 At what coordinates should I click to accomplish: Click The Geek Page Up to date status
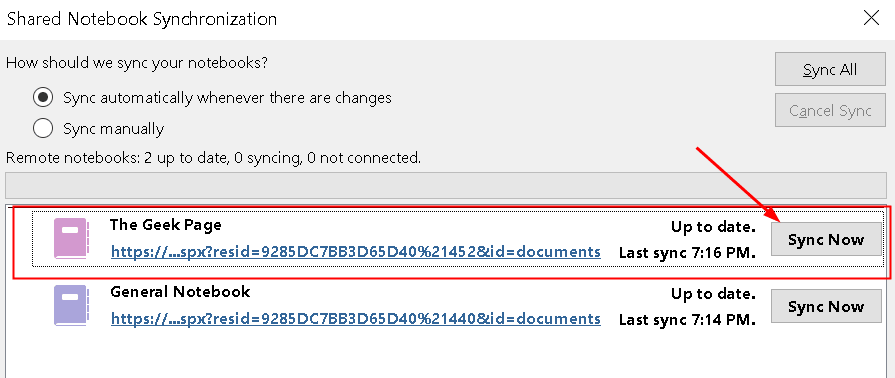(x=713, y=227)
